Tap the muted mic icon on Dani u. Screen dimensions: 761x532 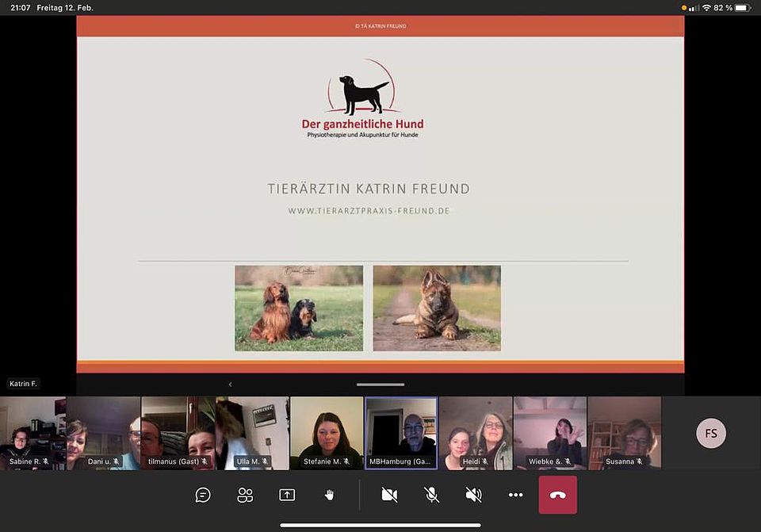click(116, 461)
